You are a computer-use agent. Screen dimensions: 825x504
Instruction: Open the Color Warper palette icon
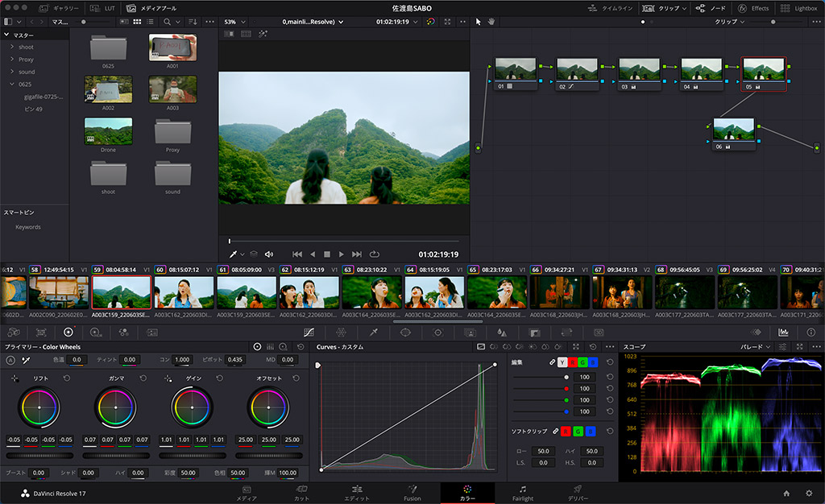tap(341, 333)
